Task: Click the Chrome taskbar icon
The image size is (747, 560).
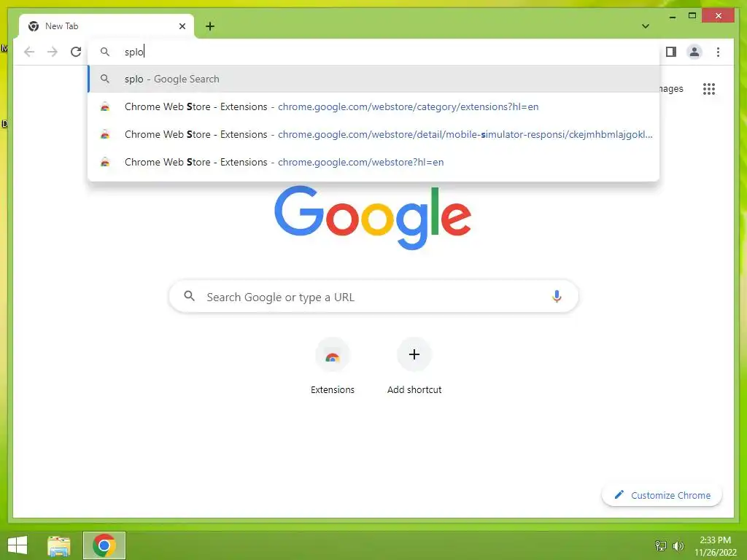Action: [x=104, y=545]
